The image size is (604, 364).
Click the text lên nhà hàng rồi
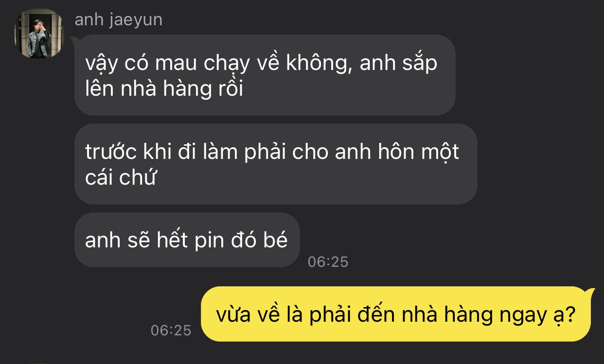[164, 89]
